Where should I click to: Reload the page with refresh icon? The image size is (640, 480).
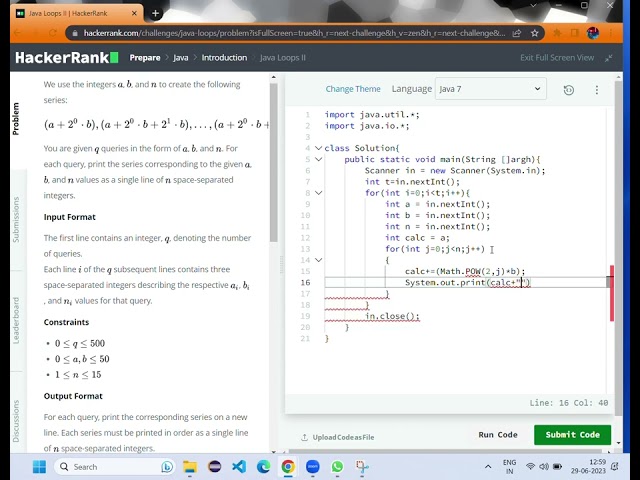click(x=53, y=33)
